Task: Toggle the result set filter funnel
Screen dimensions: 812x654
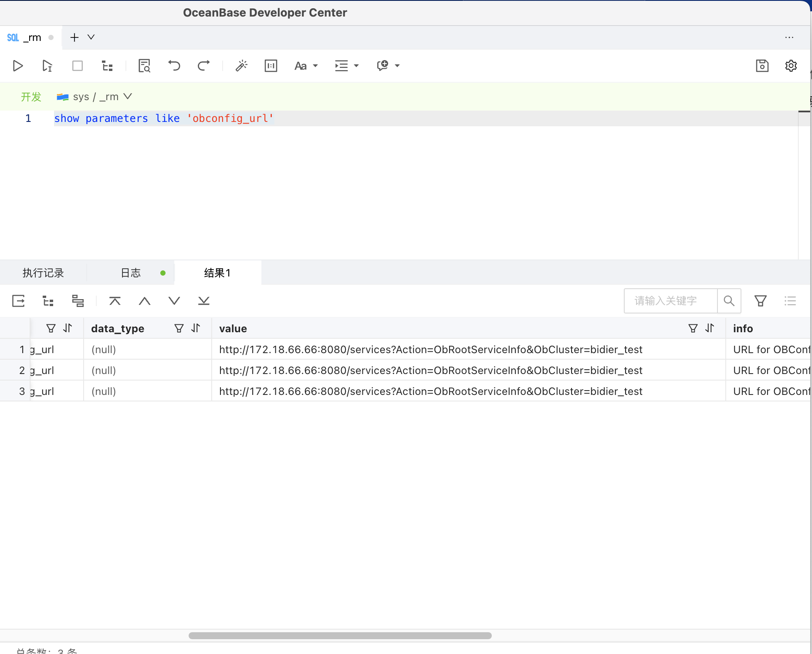Action: (761, 301)
